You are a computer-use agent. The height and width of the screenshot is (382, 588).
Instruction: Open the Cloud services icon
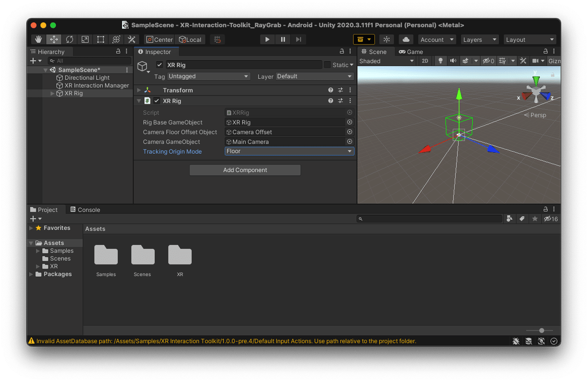click(x=406, y=40)
